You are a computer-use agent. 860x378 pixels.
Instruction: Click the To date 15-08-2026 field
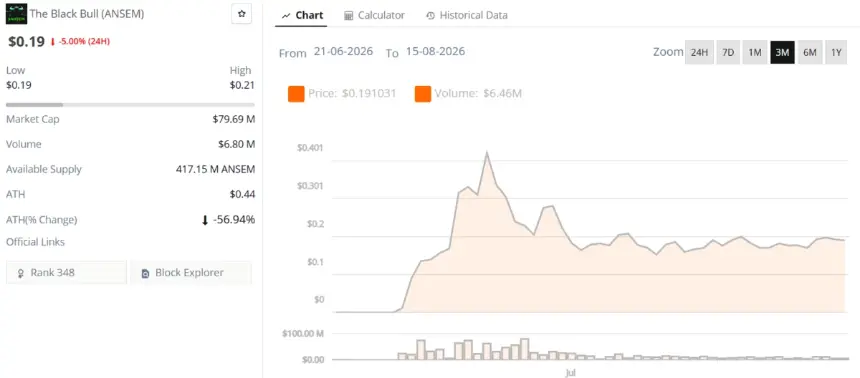tap(435, 52)
